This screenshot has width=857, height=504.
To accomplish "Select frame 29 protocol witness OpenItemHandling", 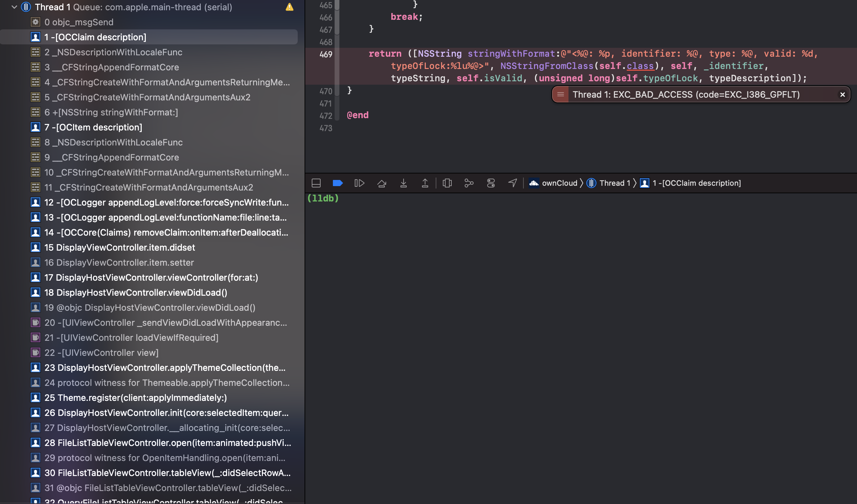I will [x=149, y=458].
